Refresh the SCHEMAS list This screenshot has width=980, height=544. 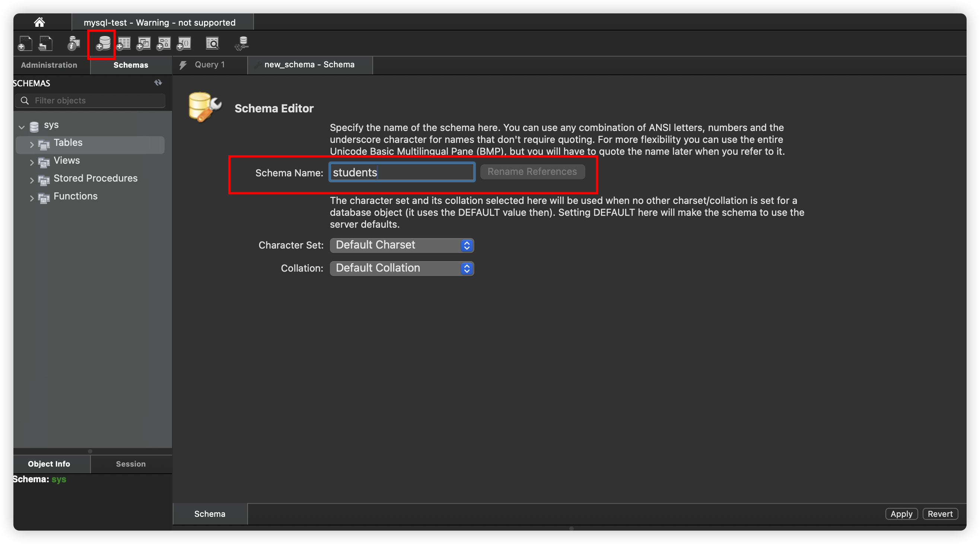[158, 83]
